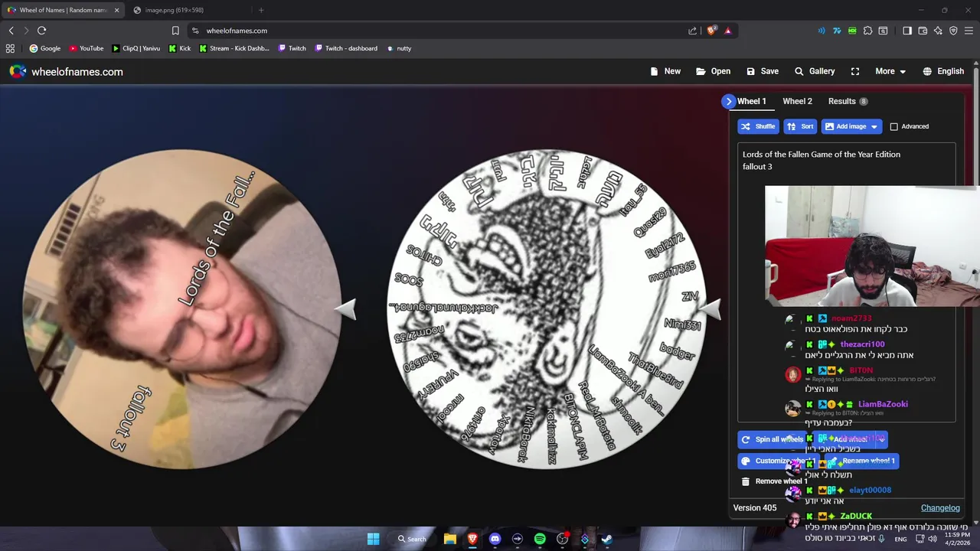Open Brave VPN shield icon
This screenshot has height=551, width=980.
[x=953, y=31]
